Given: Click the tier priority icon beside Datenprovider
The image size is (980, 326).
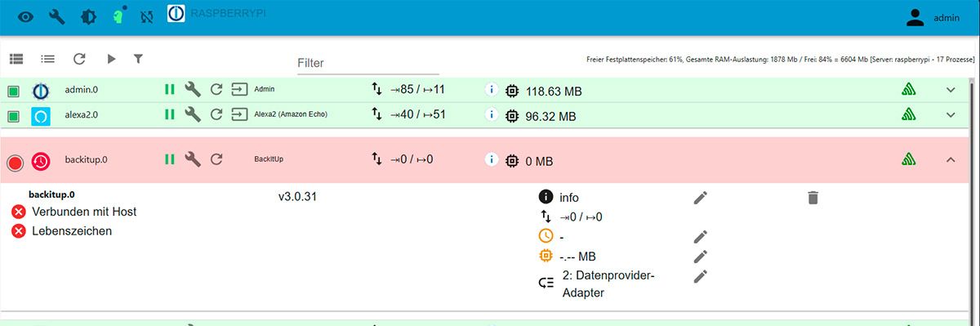Looking at the screenshot, I should (x=546, y=284).
